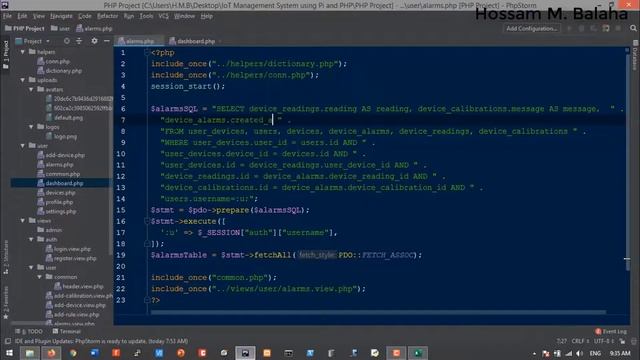Open Chrome from the taskbar
Image resolution: width=640 pixels, height=360 pixels.
point(73,353)
